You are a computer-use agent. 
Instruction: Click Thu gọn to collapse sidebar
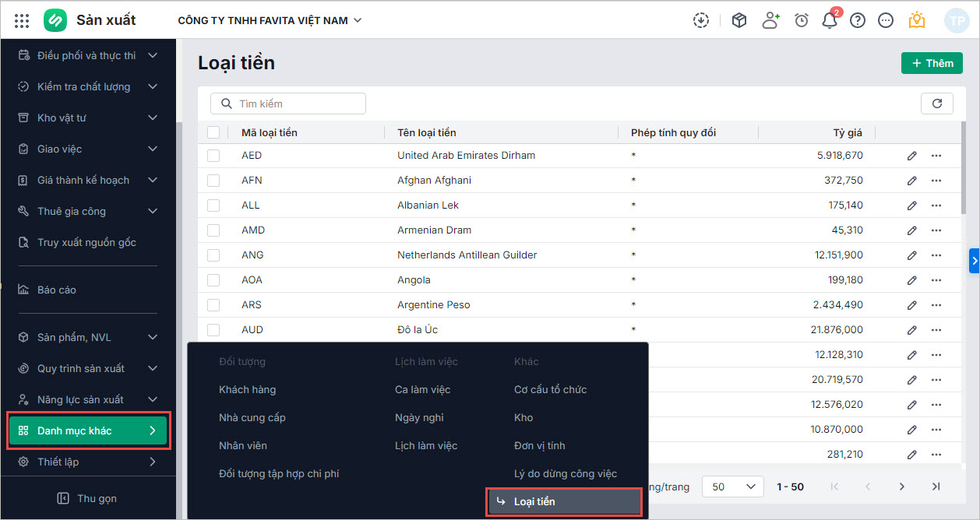[88, 498]
